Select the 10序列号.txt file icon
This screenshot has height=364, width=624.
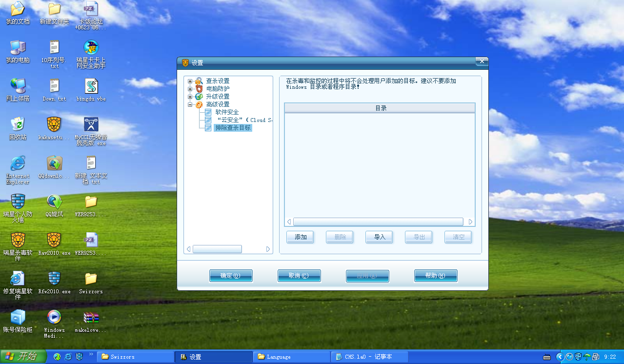click(x=54, y=54)
